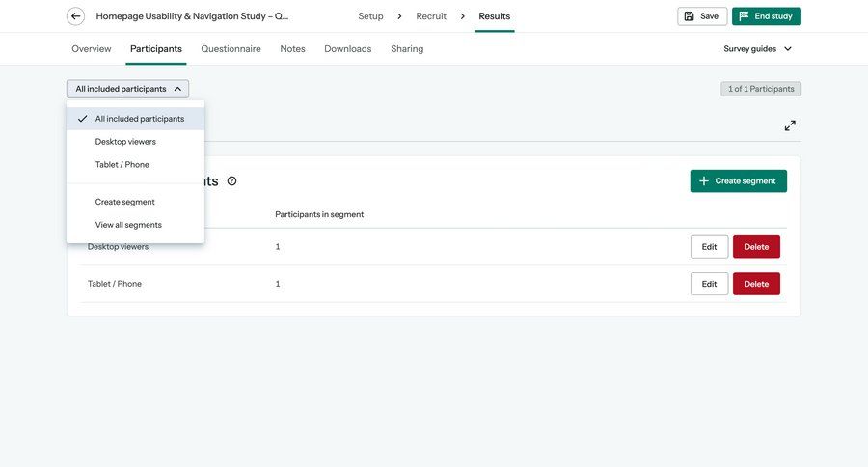This screenshot has width=868, height=467.
Task: Click the Save button with disk icon
Action: pos(702,16)
